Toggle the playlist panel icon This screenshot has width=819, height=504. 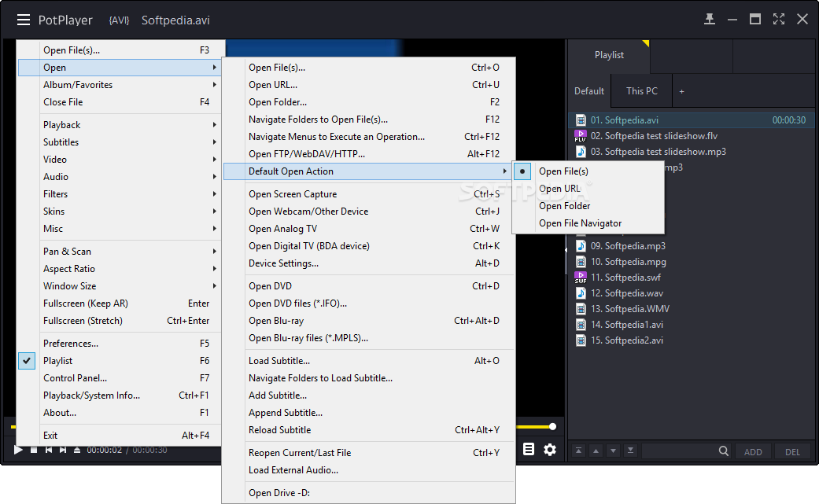tap(529, 449)
